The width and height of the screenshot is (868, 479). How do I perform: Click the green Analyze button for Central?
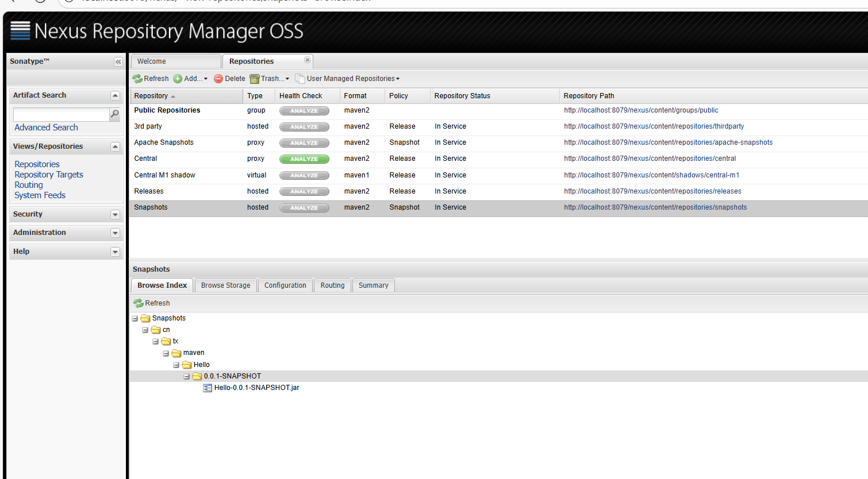(304, 159)
